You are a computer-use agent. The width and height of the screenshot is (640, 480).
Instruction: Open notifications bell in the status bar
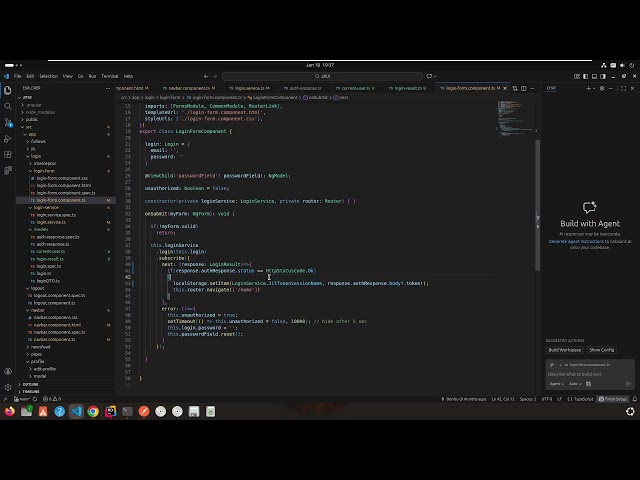click(x=635, y=399)
